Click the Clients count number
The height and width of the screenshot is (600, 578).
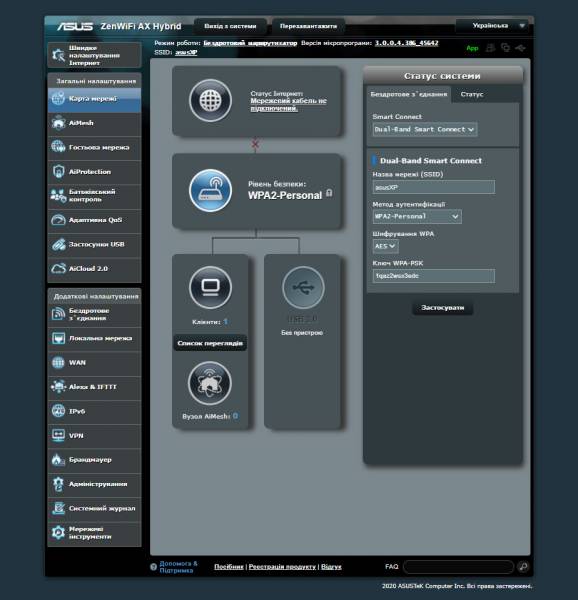coord(226,322)
